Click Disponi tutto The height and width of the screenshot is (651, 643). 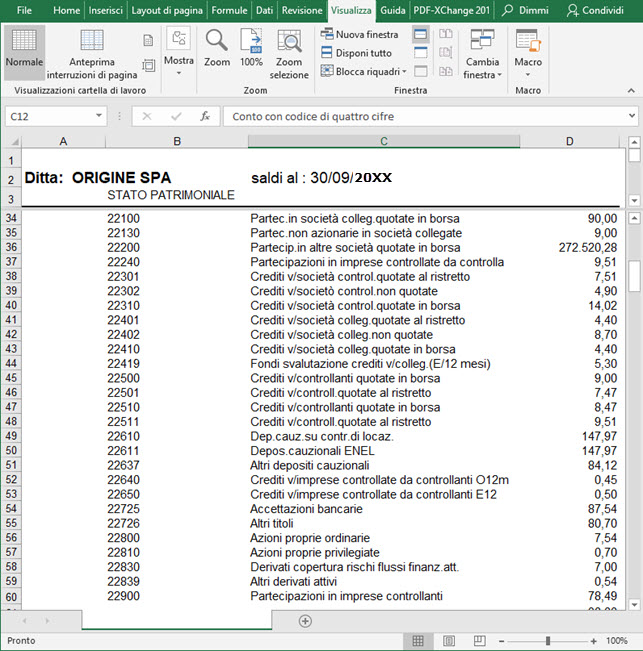(x=357, y=53)
